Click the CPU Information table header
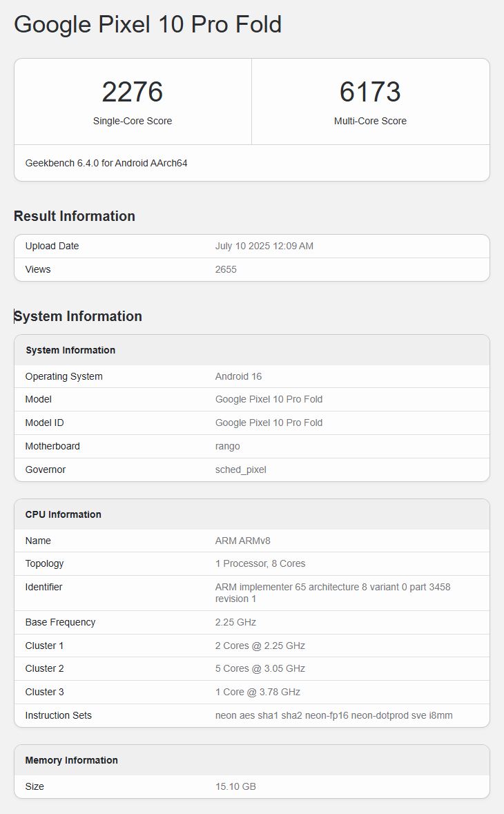The width and height of the screenshot is (504, 814). coord(63,514)
